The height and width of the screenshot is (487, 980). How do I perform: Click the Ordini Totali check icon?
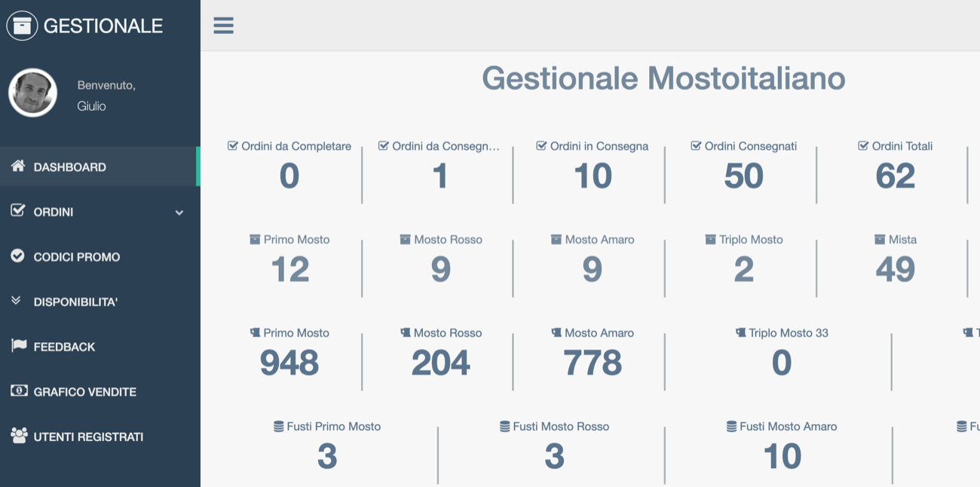point(863,146)
